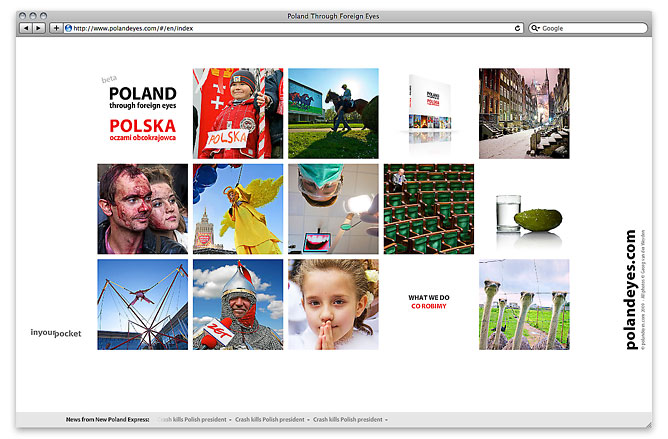The height and width of the screenshot is (439, 668).
Task: Open the boy in red Polska jersey photo
Action: pos(237,113)
